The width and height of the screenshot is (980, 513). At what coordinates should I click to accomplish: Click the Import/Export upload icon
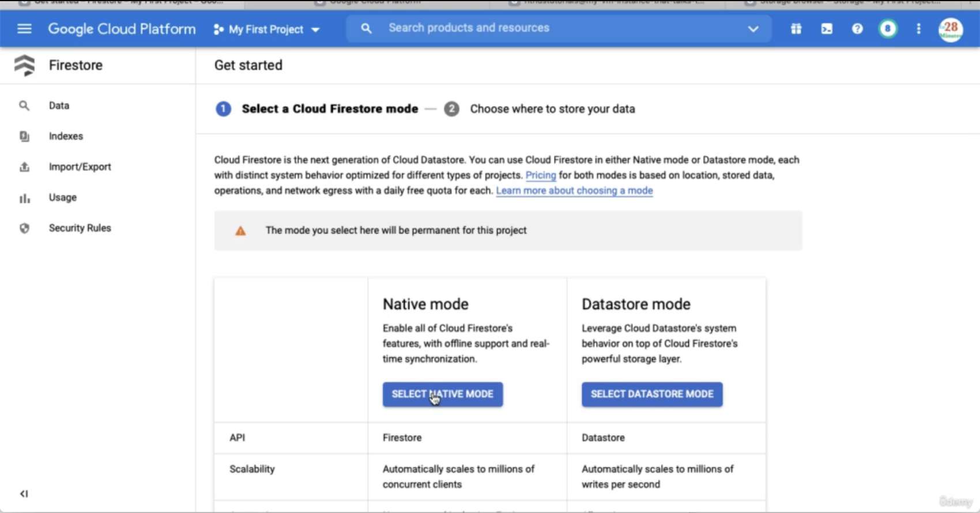pyautogui.click(x=24, y=167)
